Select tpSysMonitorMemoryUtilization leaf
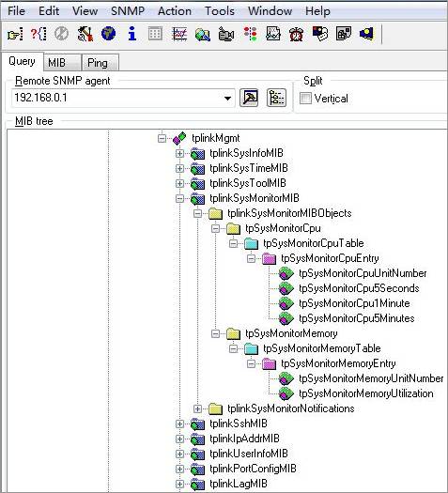The height and width of the screenshot is (493, 448). (366, 393)
